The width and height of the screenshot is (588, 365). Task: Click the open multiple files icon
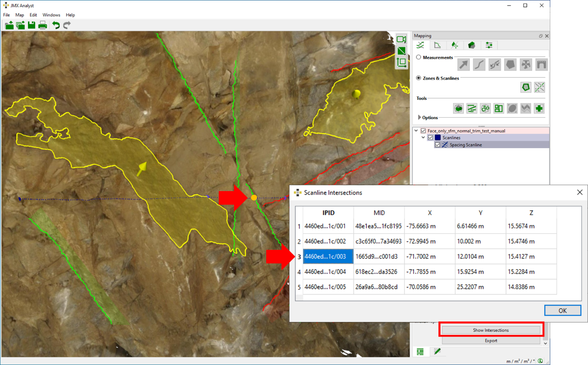click(x=20, y=25)
